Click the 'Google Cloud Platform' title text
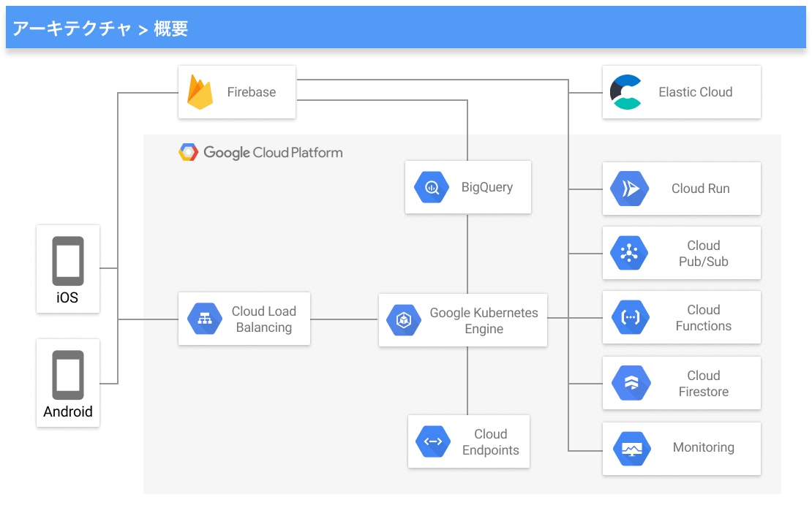The width and height of the screenshot is (812, 516). tap(273, 153)
